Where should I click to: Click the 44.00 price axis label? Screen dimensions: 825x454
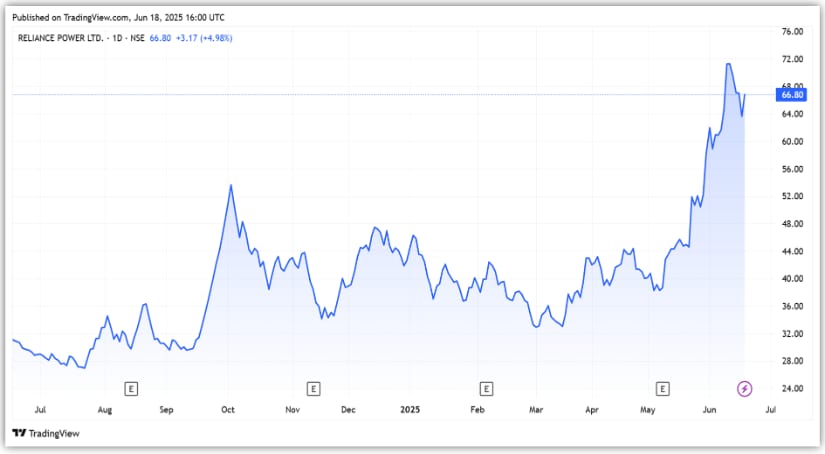[x=792, y=251]
